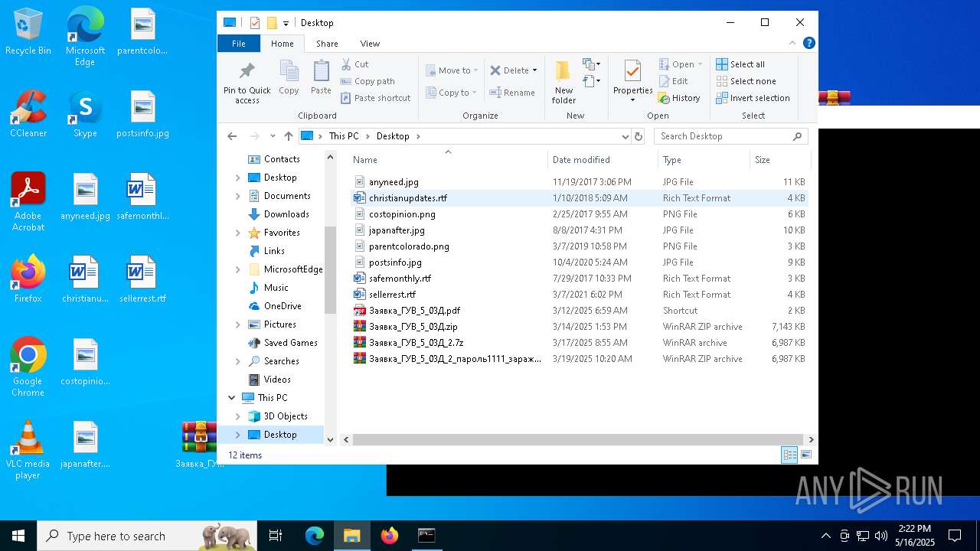Open Microsoft Edge from taskbar
The image size is (980, 551).
pyautogui.click(x=315, y=536)
